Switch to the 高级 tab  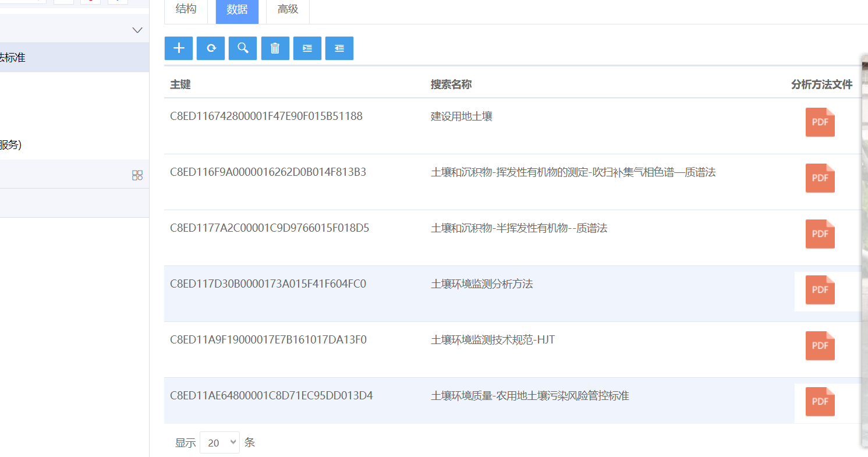pos(288,9)
